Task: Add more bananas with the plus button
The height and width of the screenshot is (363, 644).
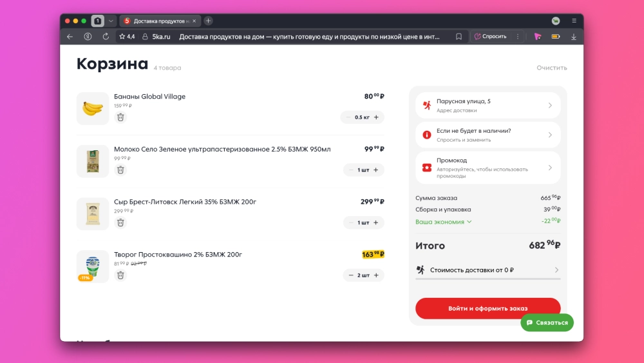Action: (376, 117)
